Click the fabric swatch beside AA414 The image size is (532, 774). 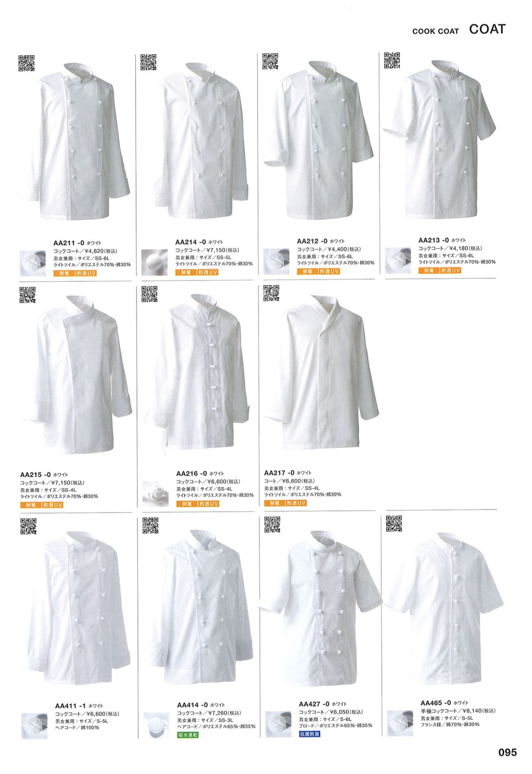156,725
